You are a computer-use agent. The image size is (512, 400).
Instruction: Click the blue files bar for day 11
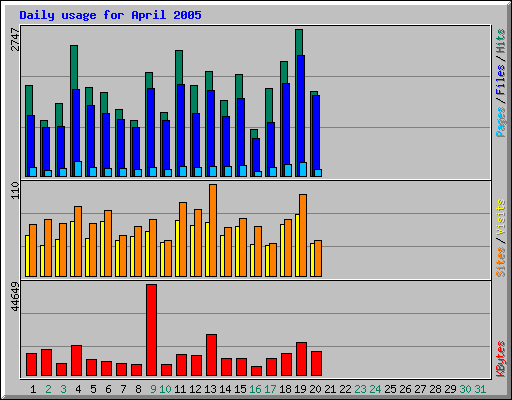[x=181, y=125]
